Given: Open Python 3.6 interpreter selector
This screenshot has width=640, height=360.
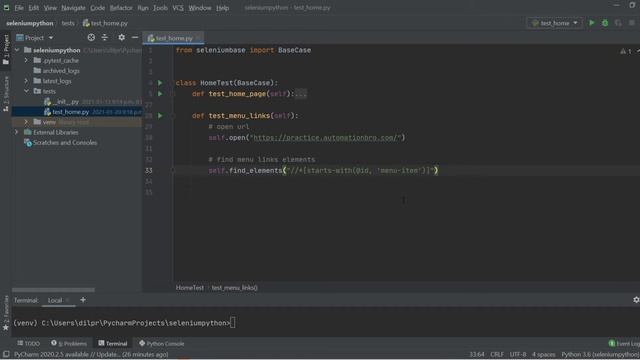Looking at the screenshot, I should coord(600,355).
